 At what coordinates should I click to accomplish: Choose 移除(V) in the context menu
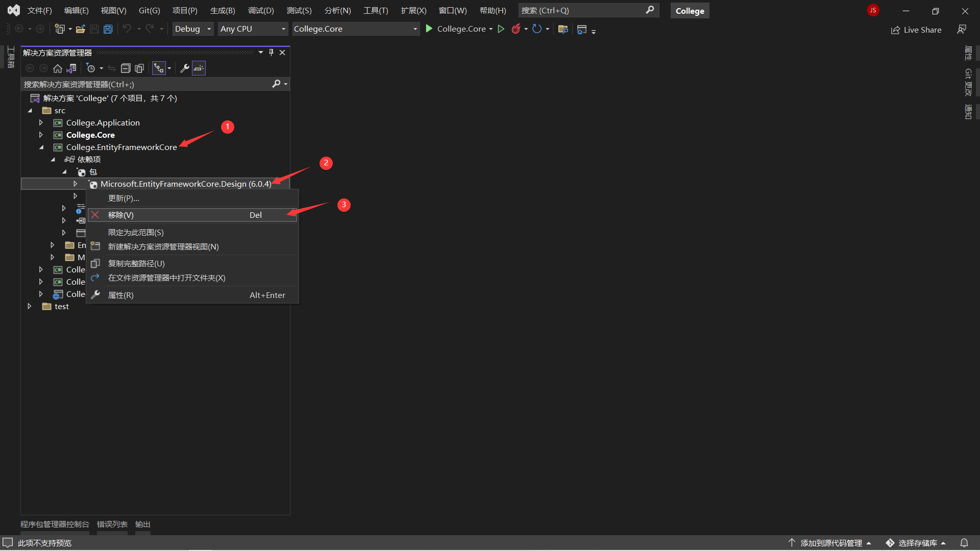coord(121,215)
